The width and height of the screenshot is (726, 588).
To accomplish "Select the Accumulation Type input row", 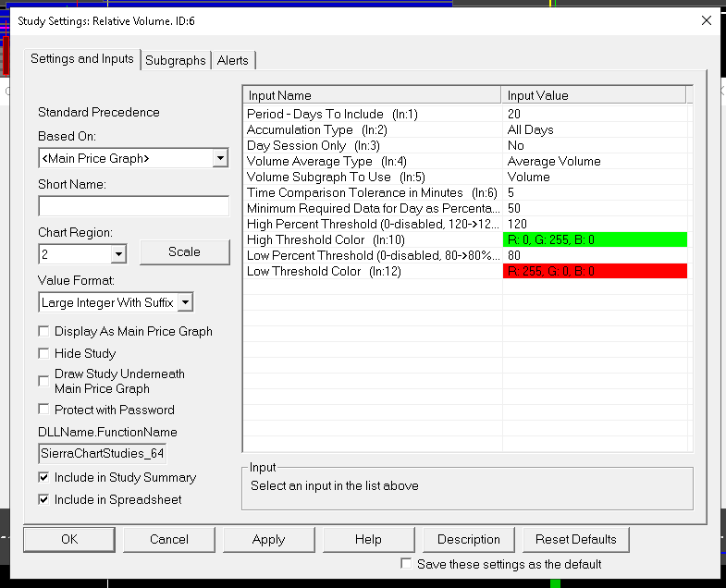I will coord(465,129).
